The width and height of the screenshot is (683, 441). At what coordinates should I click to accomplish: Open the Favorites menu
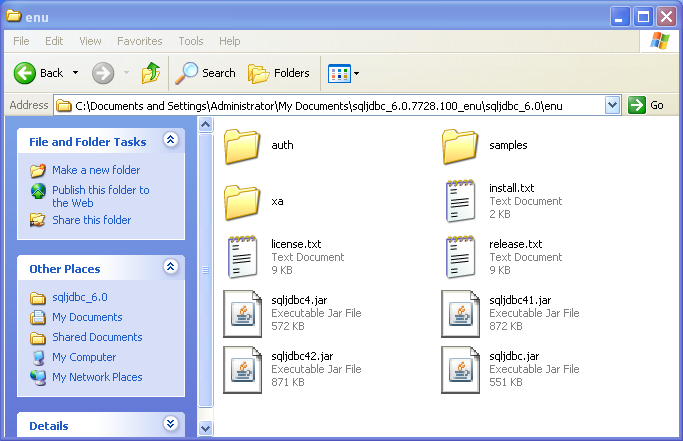pyautogui.click(x=139, y=41)
